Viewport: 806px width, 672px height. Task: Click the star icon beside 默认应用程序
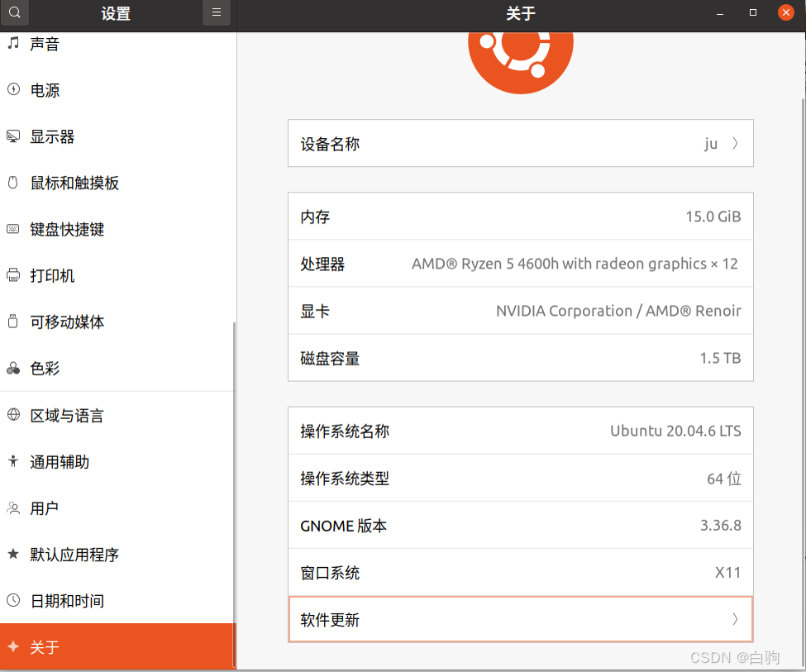coord(13,554)
